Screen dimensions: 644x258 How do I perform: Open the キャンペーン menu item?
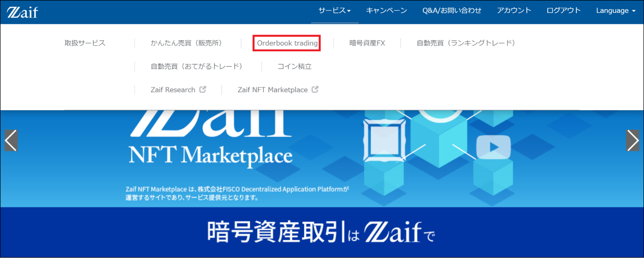386,11
